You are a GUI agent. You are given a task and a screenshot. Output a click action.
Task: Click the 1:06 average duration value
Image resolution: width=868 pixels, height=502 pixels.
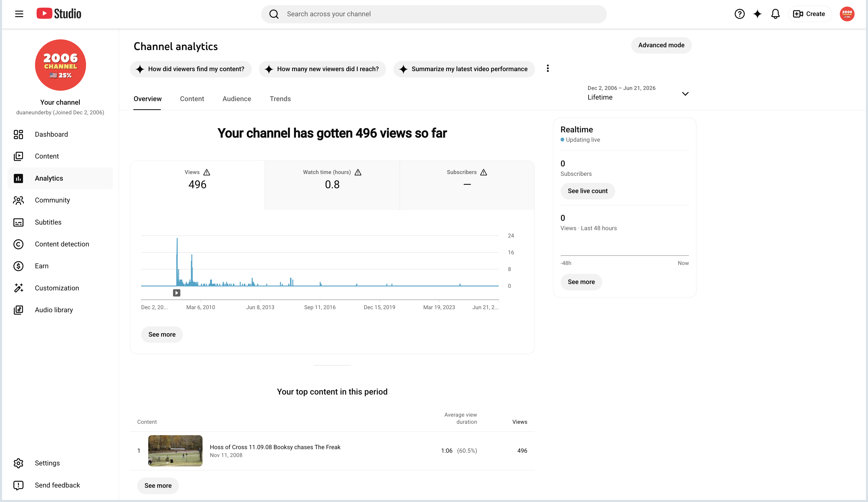point(446,451)
